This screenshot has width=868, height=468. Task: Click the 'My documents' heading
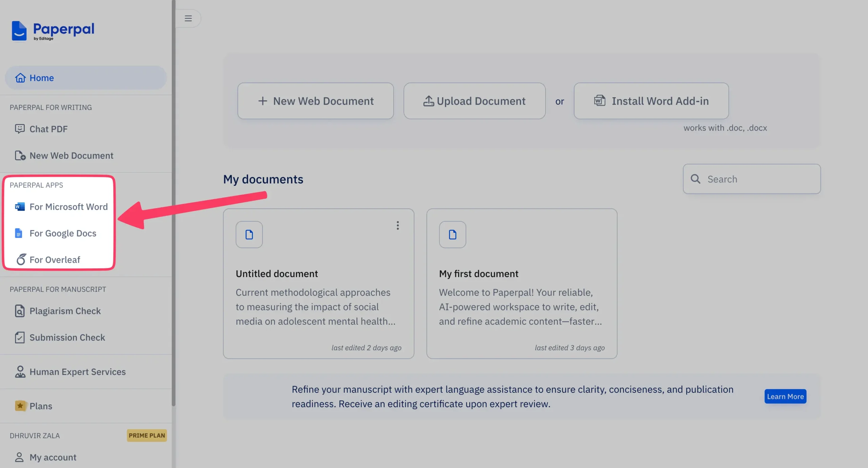click(x=263, y=179)
